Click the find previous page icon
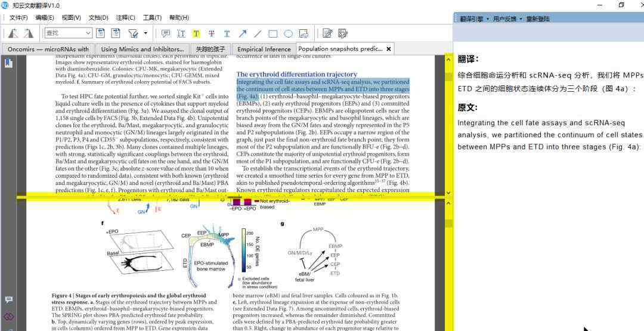 tap(101, 33)
